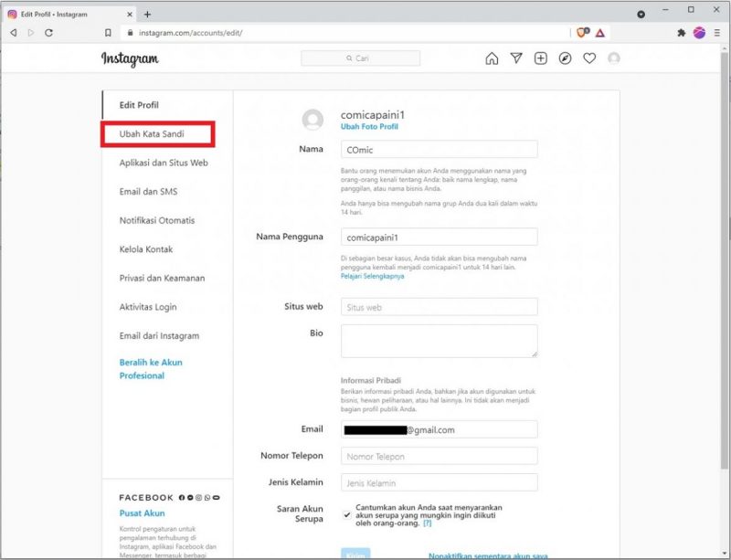Click the Situs web input field
Image resolution: width=731 pixels, height=560 pixels.
[x=440, y=307]
